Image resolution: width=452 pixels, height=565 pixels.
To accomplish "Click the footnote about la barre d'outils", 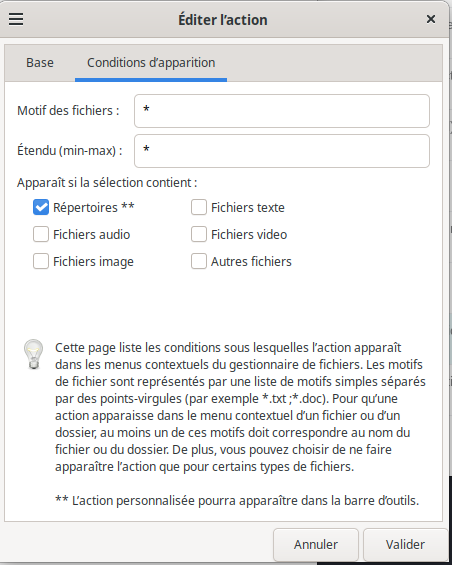I will click(237, 501).
